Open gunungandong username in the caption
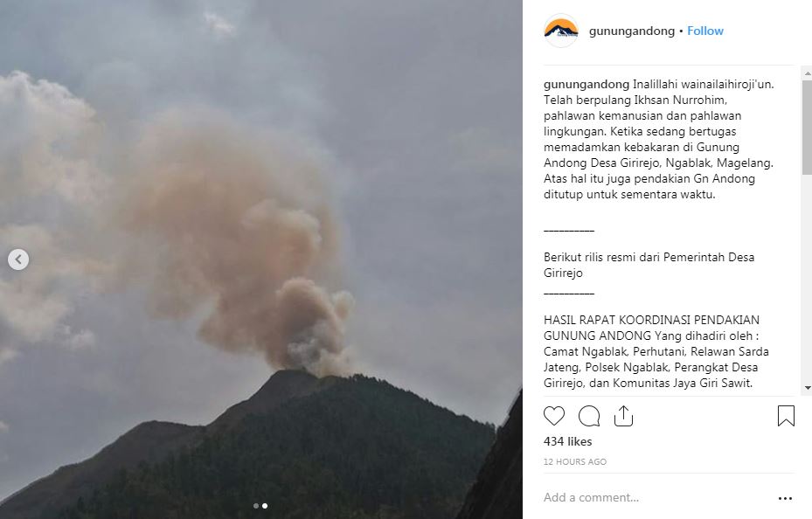The height and width of the screenshot is (519, 812). (x=586, y=85)
